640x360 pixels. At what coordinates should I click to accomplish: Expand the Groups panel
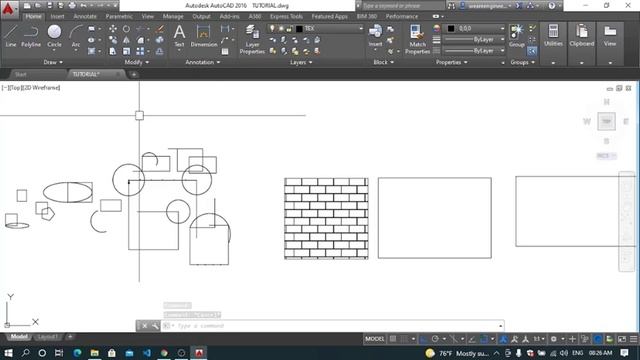[x=522, y=62]
